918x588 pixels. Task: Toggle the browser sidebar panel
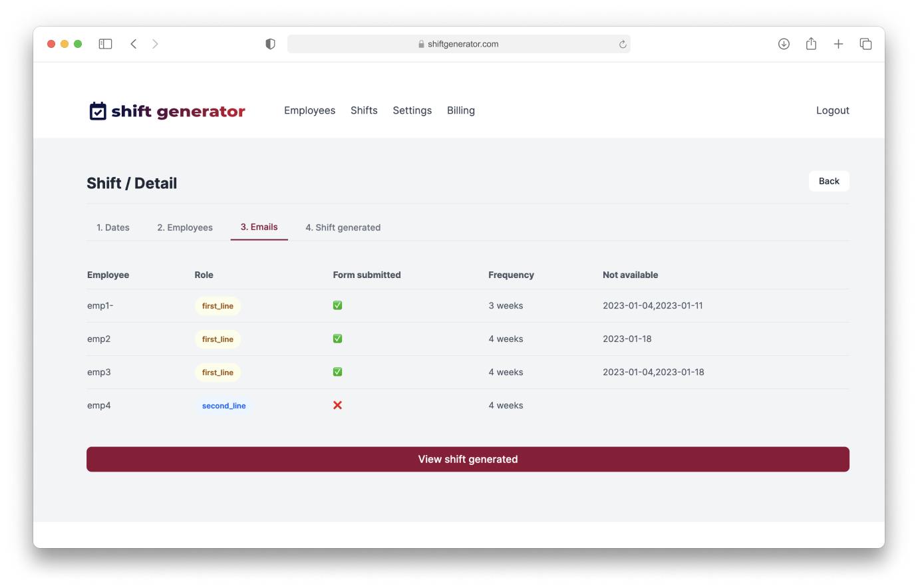pos(105,44)
